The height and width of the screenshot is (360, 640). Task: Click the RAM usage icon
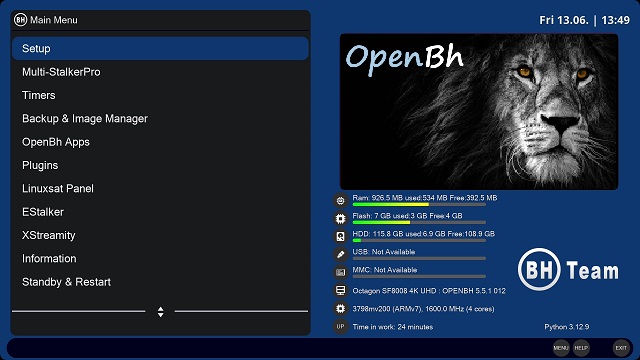click(340, 200)
